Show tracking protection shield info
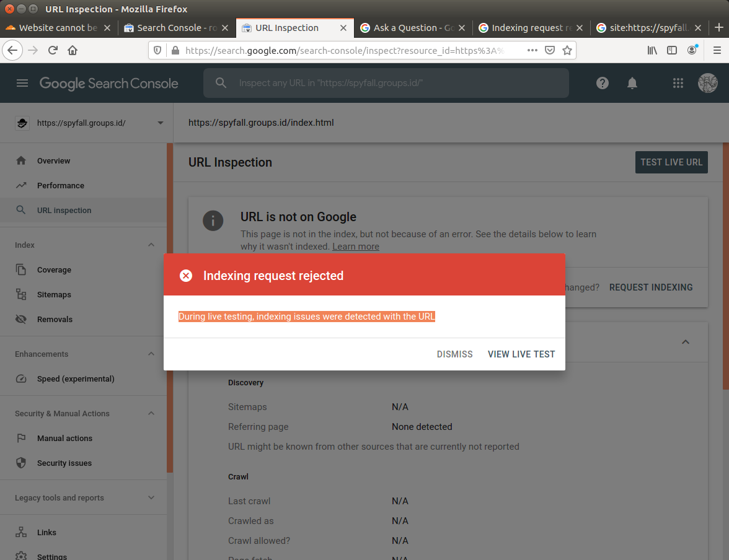 tap(157, 50)
